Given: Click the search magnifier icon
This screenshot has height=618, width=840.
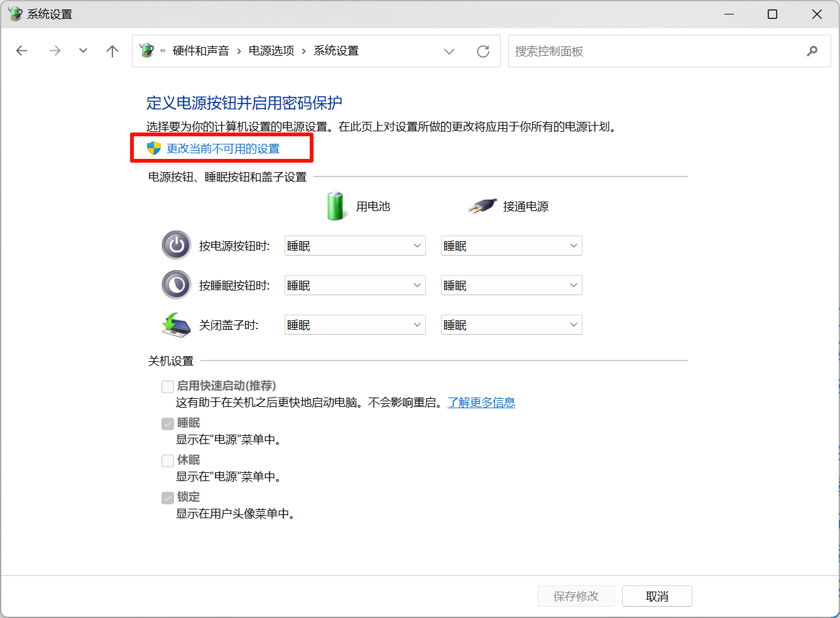Looking at the screenshot, I should coord(812,51).
